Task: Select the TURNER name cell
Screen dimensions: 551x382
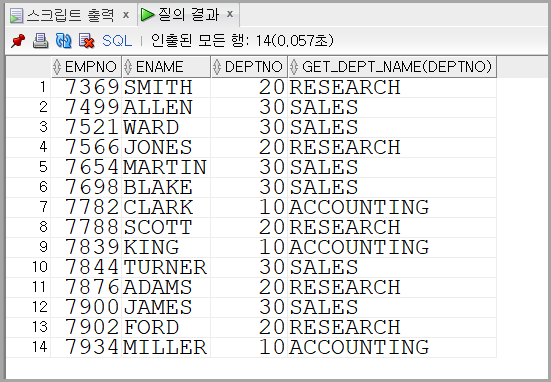Action: 166,267
